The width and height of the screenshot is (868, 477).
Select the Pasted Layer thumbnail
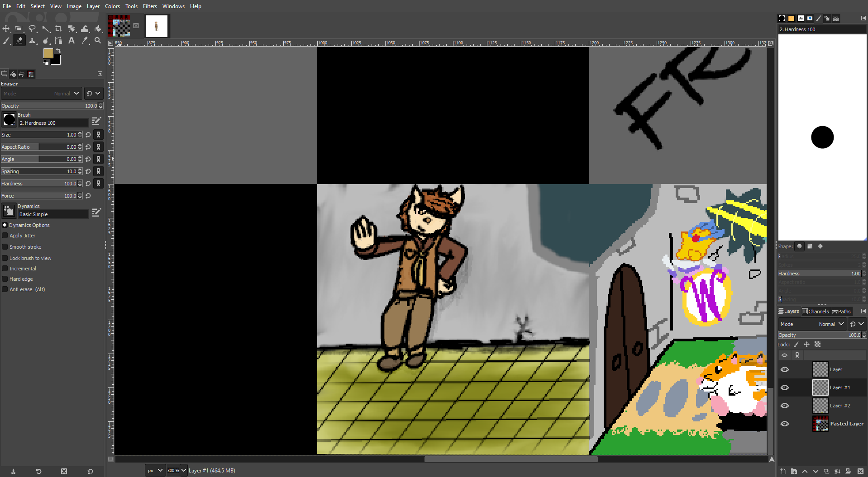tap(820, 424)
